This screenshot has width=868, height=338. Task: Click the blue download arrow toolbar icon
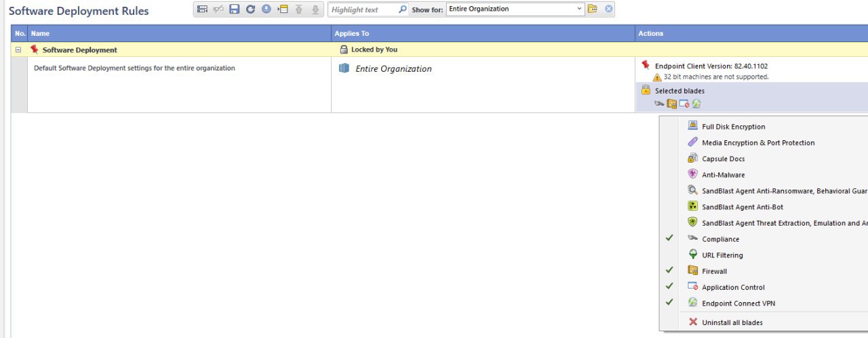pyautogui.click(x=267, y=9)
